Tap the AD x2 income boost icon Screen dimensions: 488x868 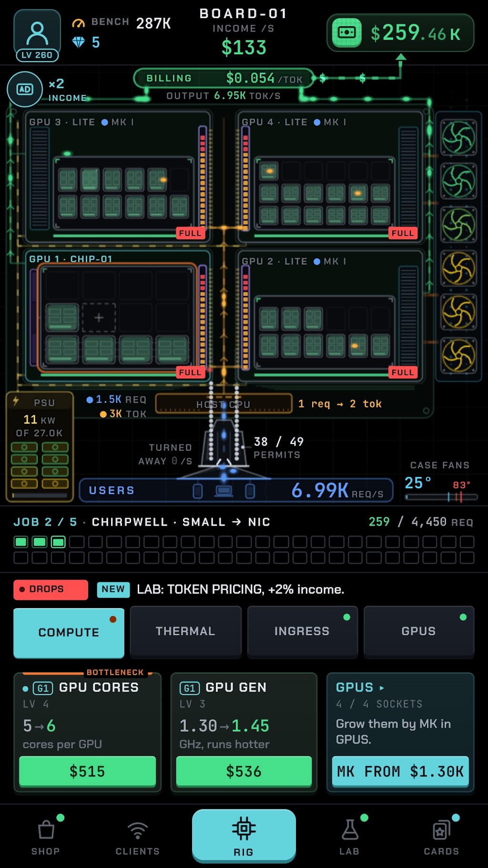(x=25, y=89)
